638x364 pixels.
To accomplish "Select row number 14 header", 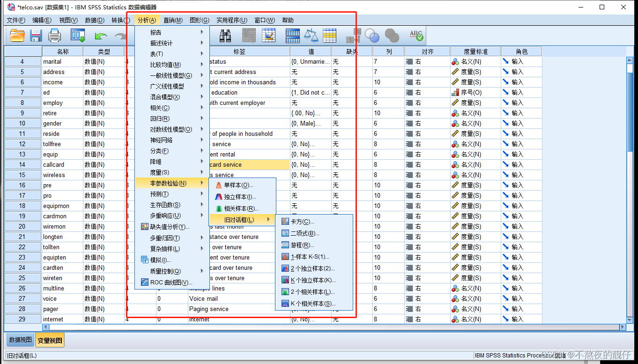I will click(23, 164).
